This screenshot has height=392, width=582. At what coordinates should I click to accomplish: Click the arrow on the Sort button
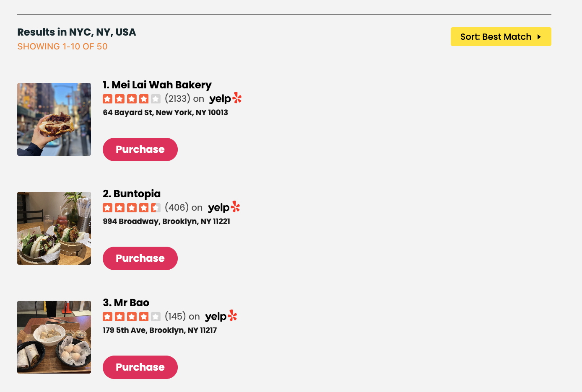coord(539,37)
